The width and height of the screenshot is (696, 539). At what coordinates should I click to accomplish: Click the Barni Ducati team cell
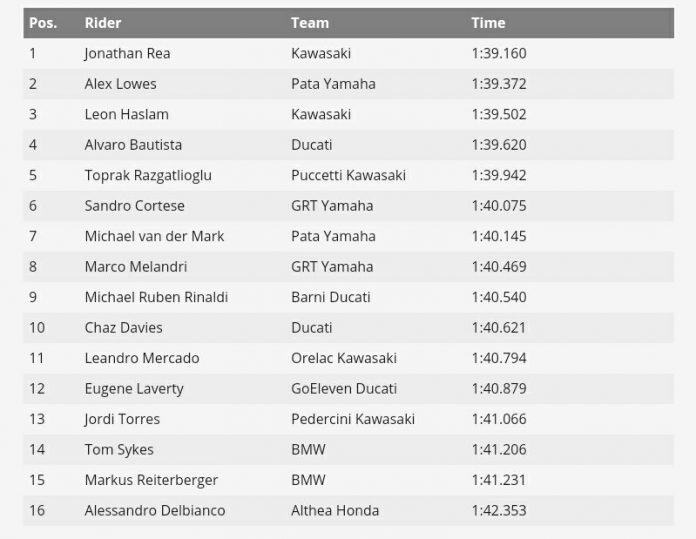(x=331, y=297)
